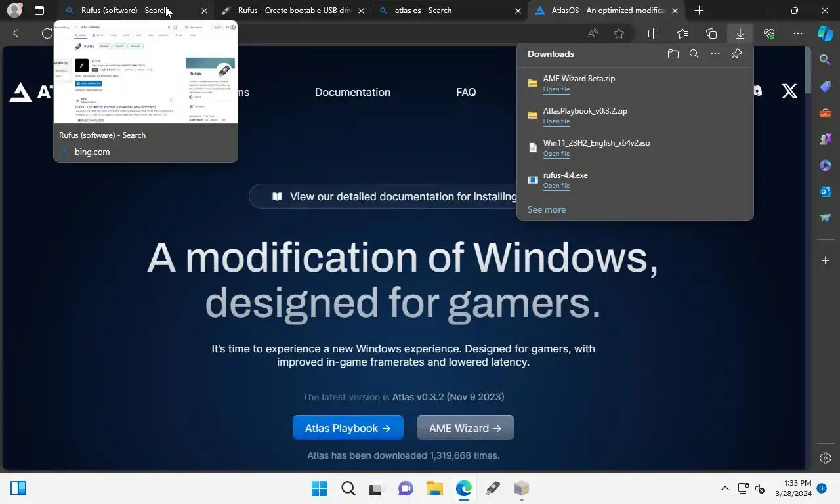The image size is (840, 504).
Task: Open the Windows Start button
Action: coord(319,488)
